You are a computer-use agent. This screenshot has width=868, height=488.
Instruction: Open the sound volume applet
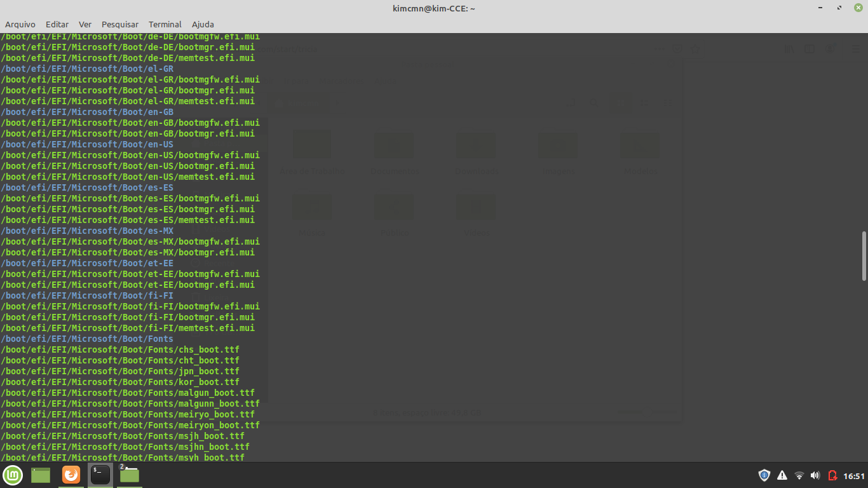click(x=815, y=475)
